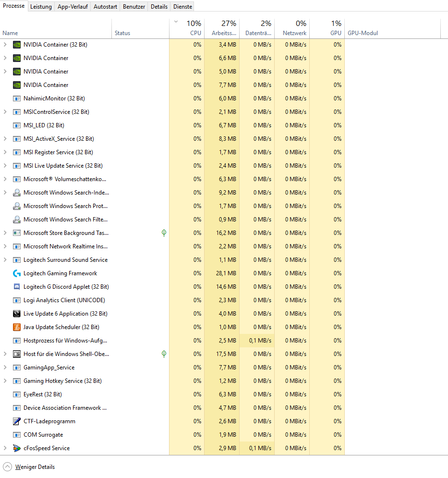Screen dimensions: 448x478
Task: Sort by Arbeitsspeicher column header
Action: [222, 28]
